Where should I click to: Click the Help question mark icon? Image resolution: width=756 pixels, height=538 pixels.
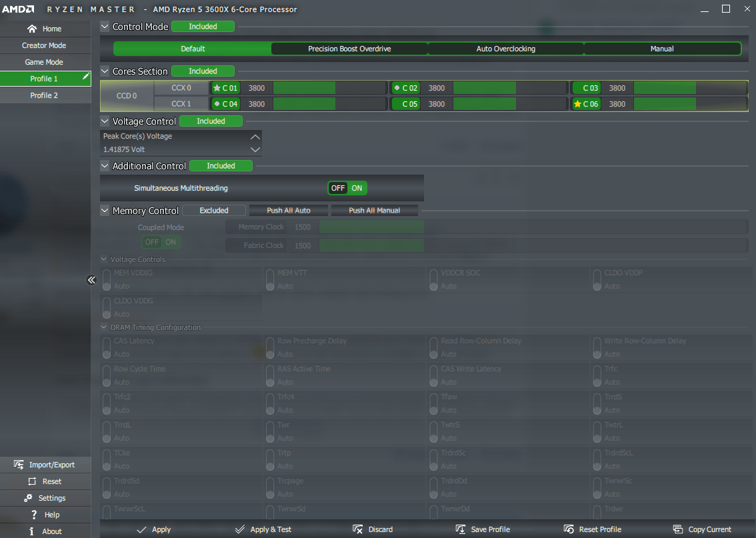[x=34, y=515]
